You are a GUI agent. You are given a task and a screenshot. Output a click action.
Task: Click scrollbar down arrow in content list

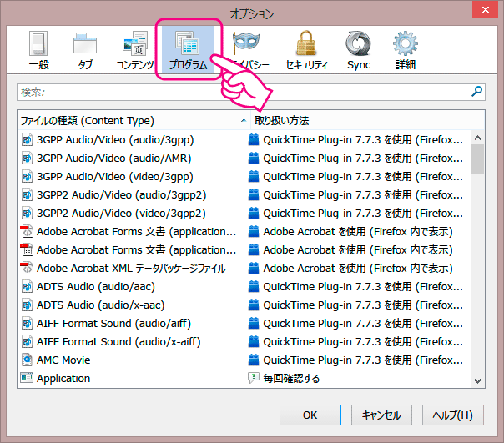point(477,381)
